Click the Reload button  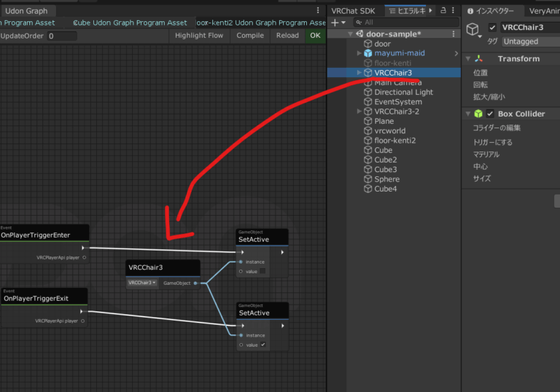click(287, 36)
